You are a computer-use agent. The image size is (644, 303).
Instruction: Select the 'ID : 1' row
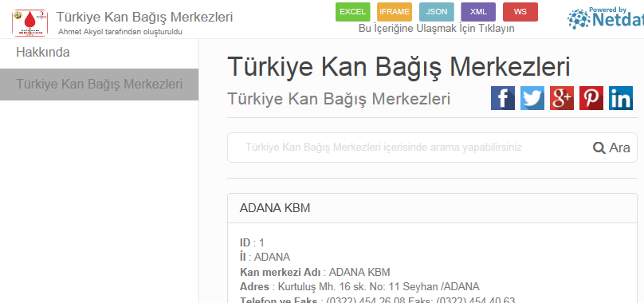point(252,242)
